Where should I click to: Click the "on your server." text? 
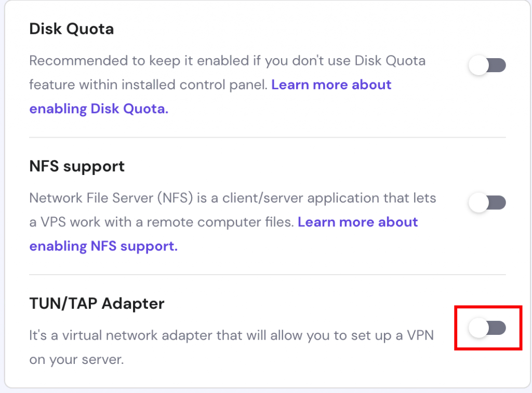tap(76, 359)
